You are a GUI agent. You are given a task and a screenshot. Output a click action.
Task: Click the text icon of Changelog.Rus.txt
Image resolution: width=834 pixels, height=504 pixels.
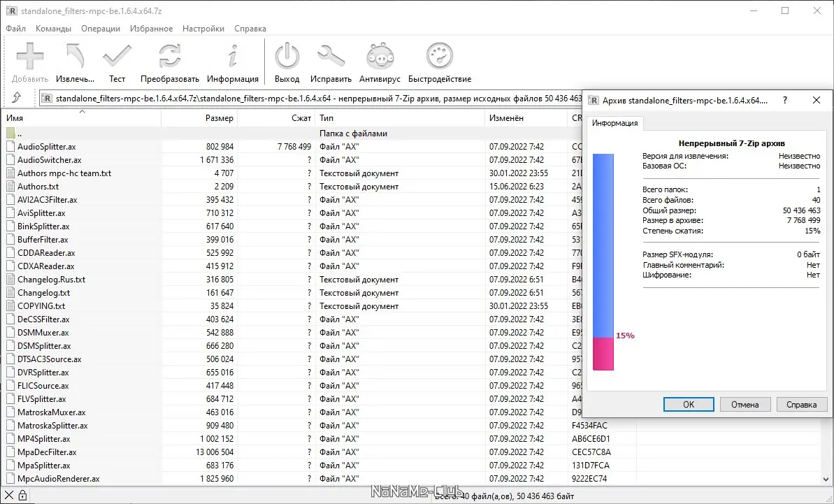(10, 279)
